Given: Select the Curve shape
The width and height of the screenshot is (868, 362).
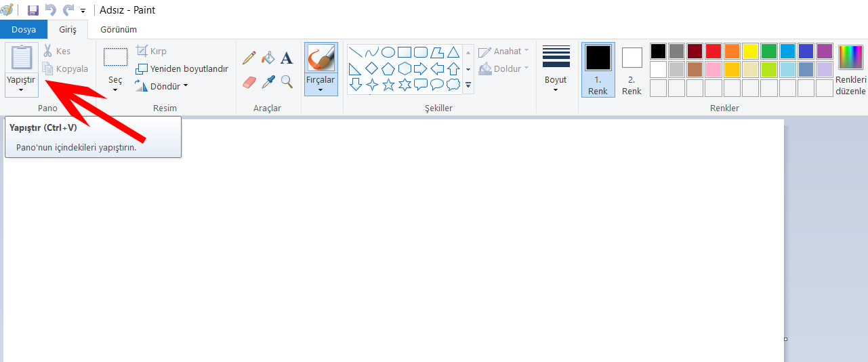Looking at the screenshot, I should pyautogui.click(x=371, y=52).
